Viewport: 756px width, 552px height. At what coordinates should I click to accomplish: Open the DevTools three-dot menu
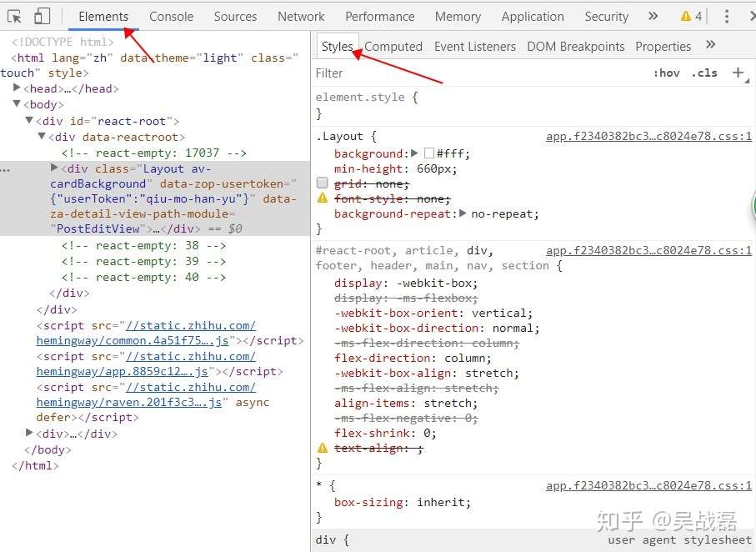(727, 16)
